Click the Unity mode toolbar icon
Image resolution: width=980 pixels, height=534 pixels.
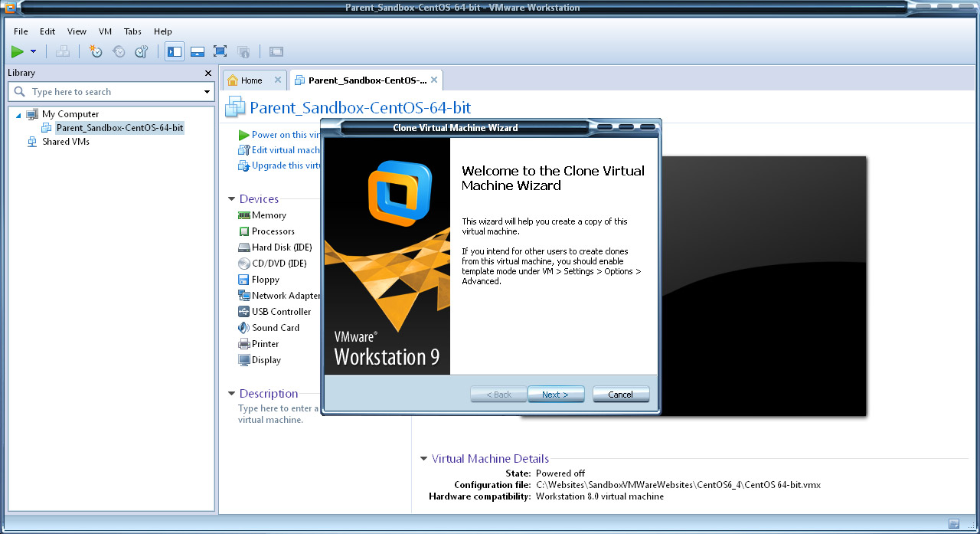(243, 51)
